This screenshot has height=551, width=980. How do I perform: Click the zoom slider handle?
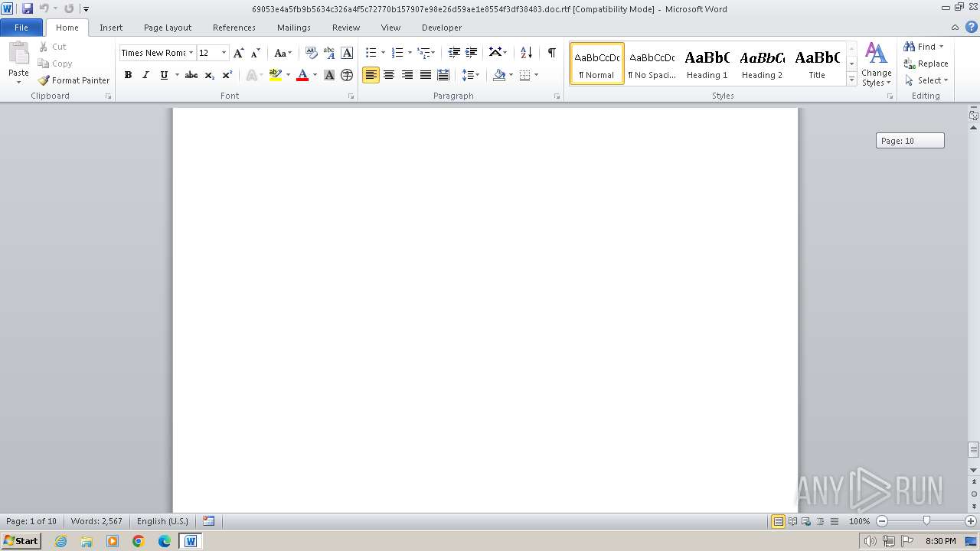pyautogui.click(x=926, y=521)
